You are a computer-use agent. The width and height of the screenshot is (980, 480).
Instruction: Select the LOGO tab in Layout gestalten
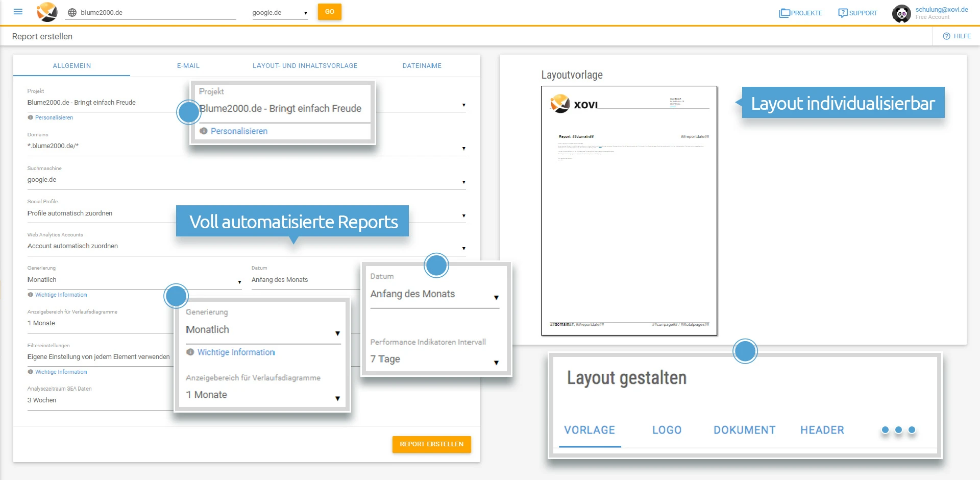coord(666,430)
